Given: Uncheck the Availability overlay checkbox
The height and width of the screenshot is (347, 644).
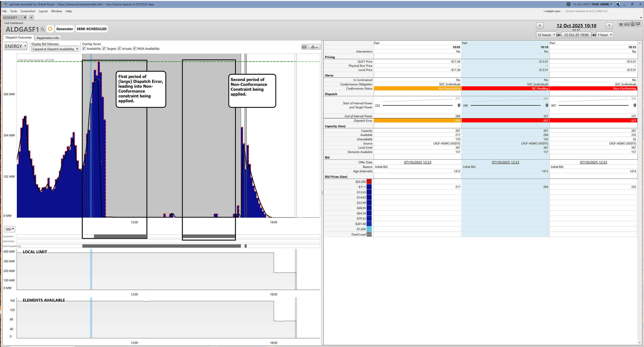Looking at the screenshot, I should coord(84,49).
